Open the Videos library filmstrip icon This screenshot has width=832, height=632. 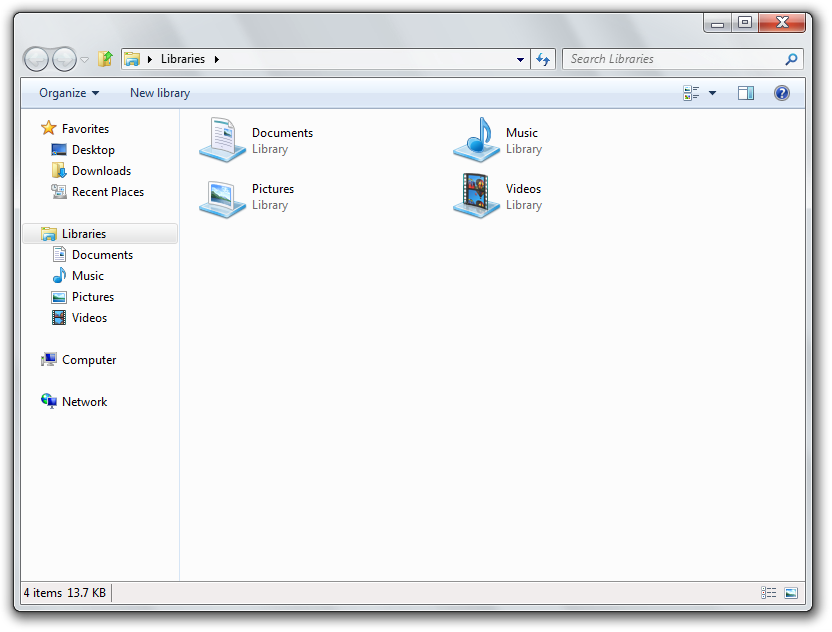pyautogui.click(x=476, y=196)
